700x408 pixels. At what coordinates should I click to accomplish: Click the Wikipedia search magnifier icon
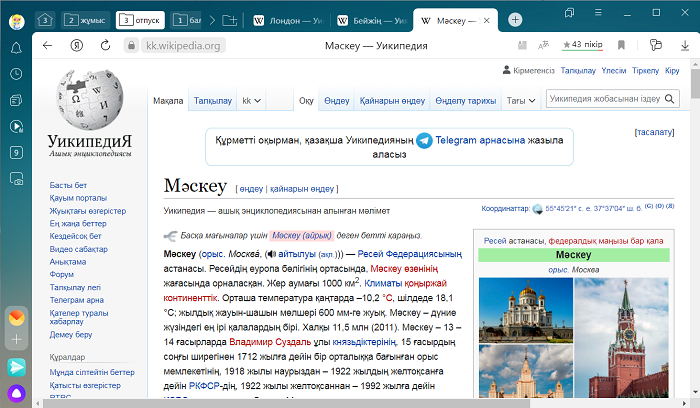pyautogui.click(x=669, y=99)
